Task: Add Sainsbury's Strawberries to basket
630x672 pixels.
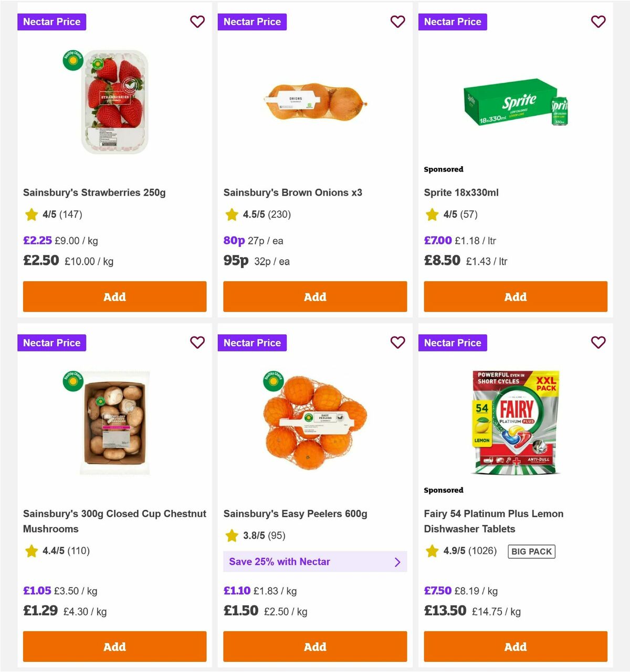Action: coord(114,296)
